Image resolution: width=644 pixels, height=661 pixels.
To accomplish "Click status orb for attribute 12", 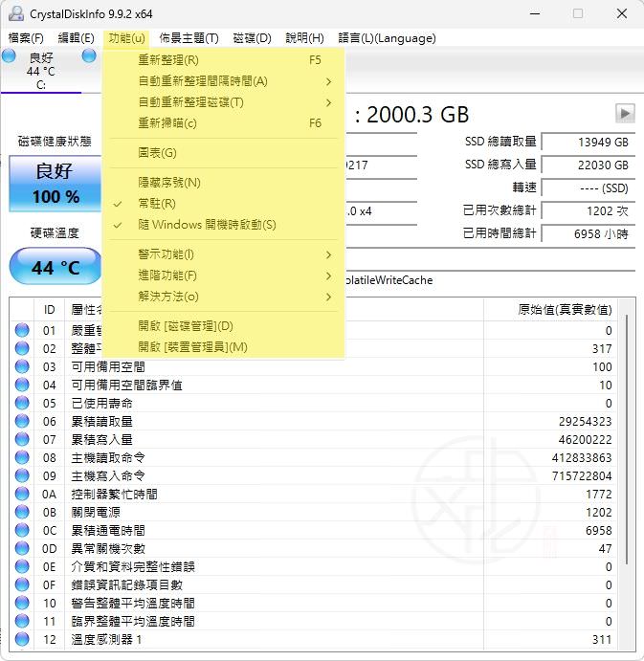I will click(x=22, y=639).
